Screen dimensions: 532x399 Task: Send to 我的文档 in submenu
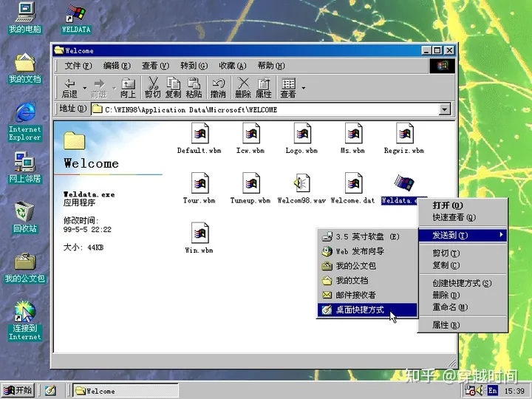coord(367,280)
